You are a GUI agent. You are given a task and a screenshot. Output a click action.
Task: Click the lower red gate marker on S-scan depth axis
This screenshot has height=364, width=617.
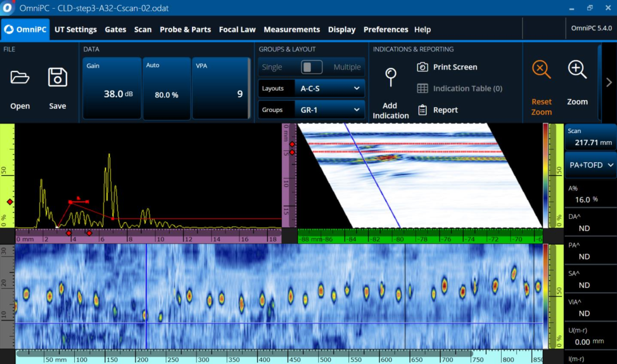tap(292, 153)
